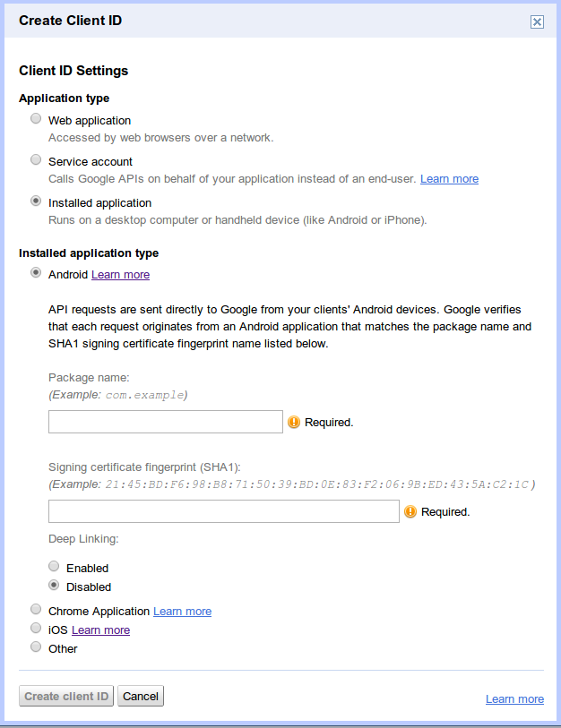Select Android installed application type

36,273
